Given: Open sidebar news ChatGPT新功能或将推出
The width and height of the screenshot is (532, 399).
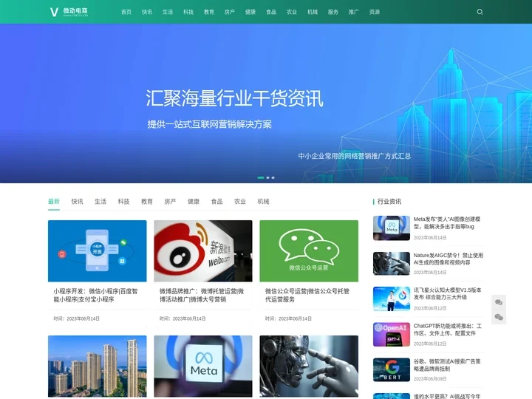Looking at the screenshot, I should coord(447,330).
